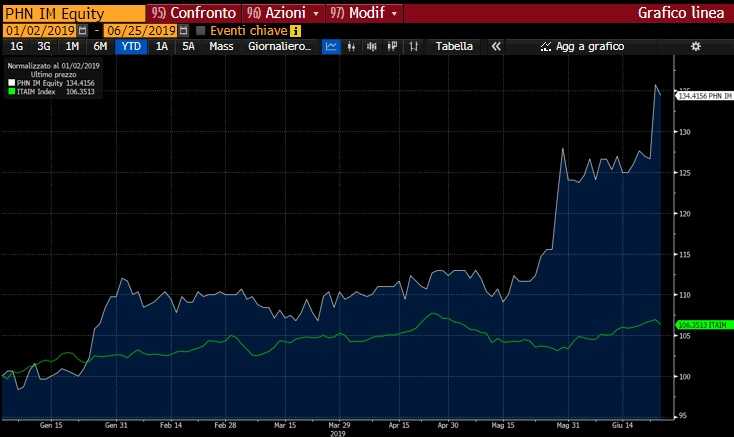Screen dimensions: 734x437
Task: Click the Gen 15 date axis label
Action: pos(51,425)
